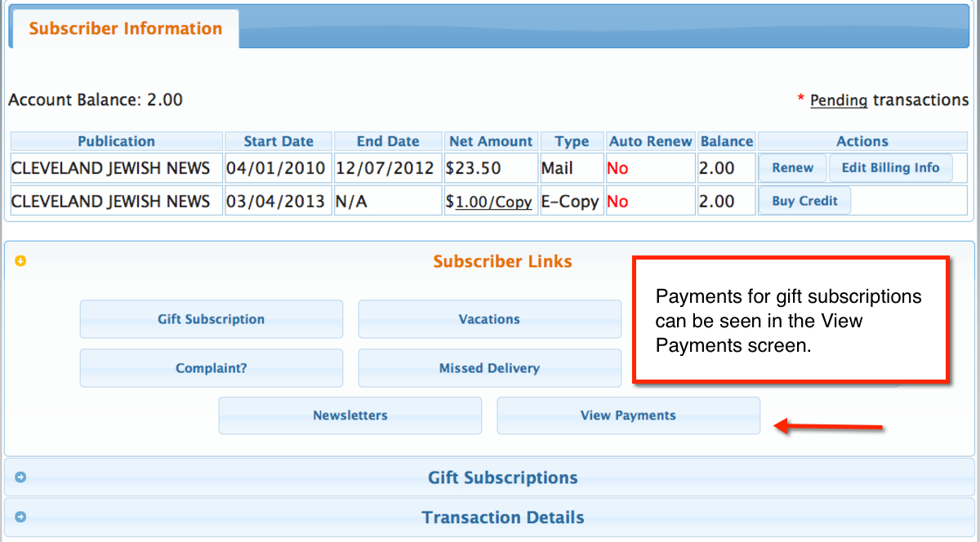Click the Subscriber Links header title
This screenshot has width=980, height=542.
click(x=502, y=262)
